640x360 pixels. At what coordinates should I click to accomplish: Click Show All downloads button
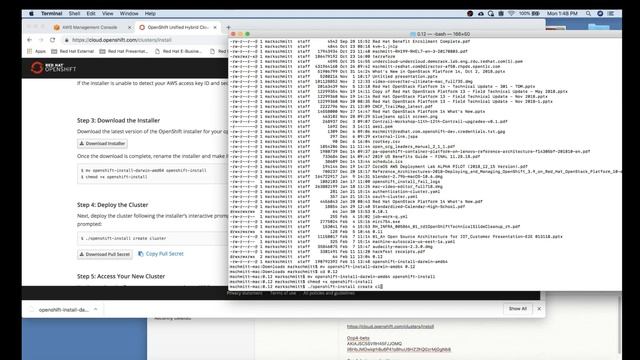click(518, 309)
